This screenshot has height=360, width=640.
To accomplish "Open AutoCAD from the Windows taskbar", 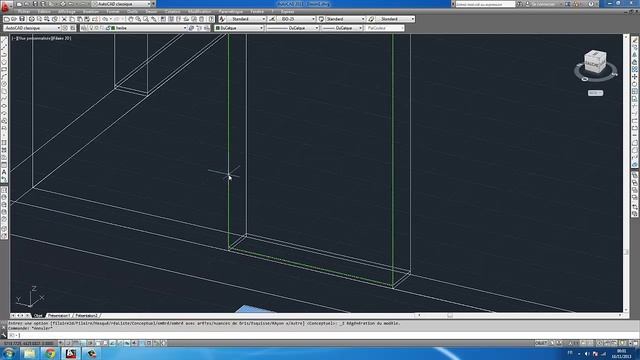I will pyautogui.click(x=71, y=353).
